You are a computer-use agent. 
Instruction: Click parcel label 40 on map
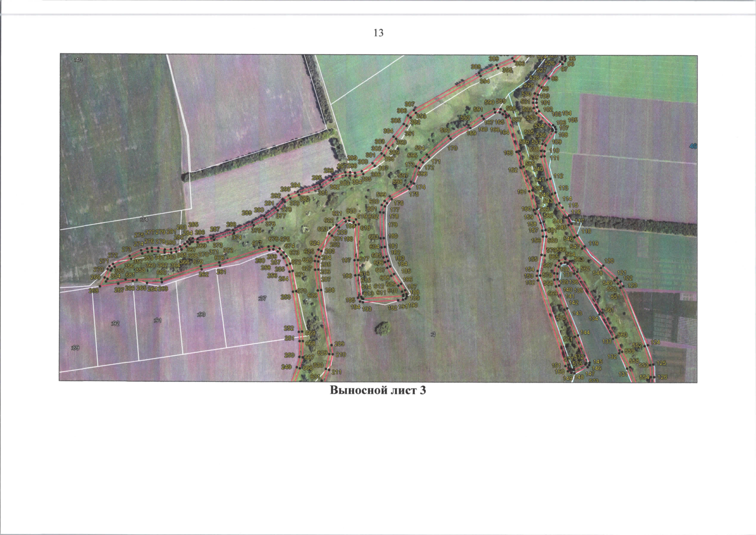[78, 60]
